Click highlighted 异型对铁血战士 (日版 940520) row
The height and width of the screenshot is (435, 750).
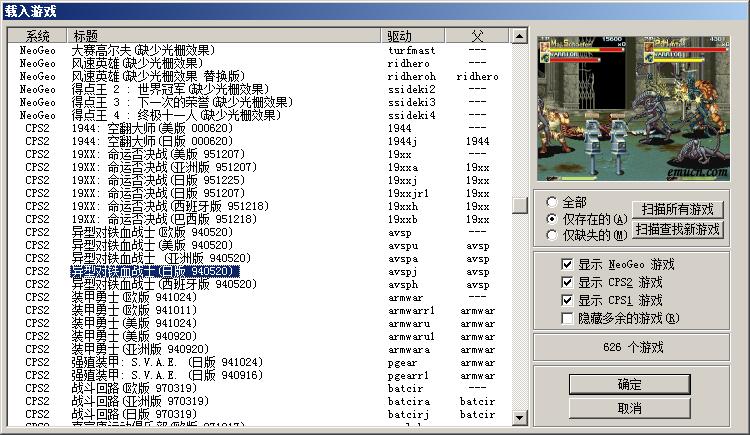coord(258,271)
